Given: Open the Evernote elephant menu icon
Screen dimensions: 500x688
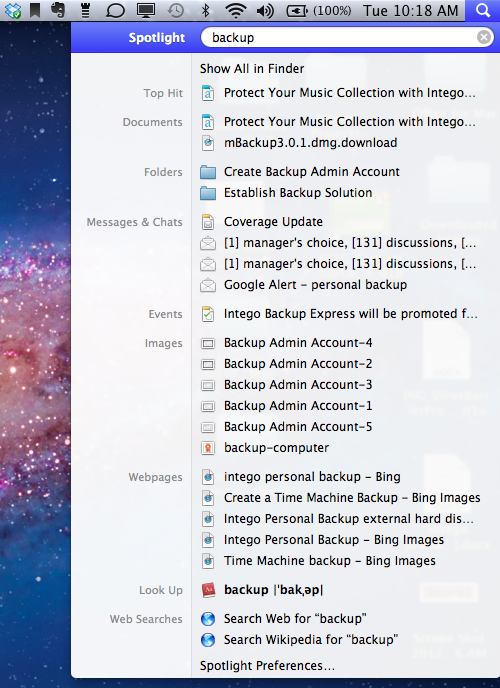Looking at the screenshot, I should click(58, 11).
